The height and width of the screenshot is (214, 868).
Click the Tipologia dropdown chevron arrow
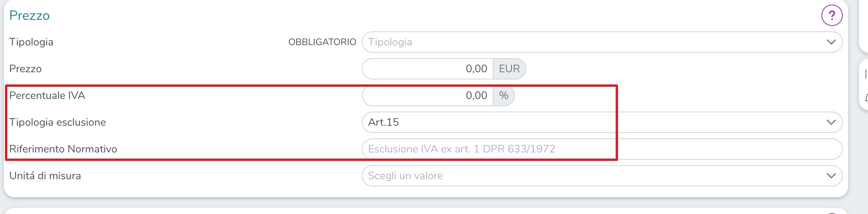coord(831,42)
